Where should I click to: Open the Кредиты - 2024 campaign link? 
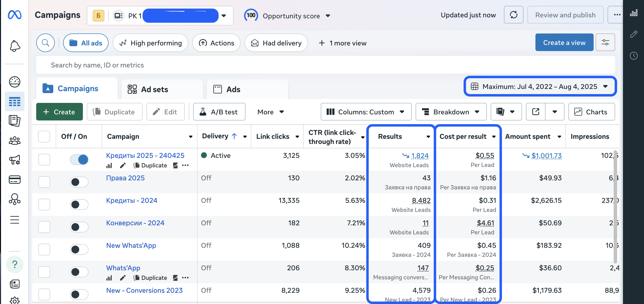(x=132, y=200)
